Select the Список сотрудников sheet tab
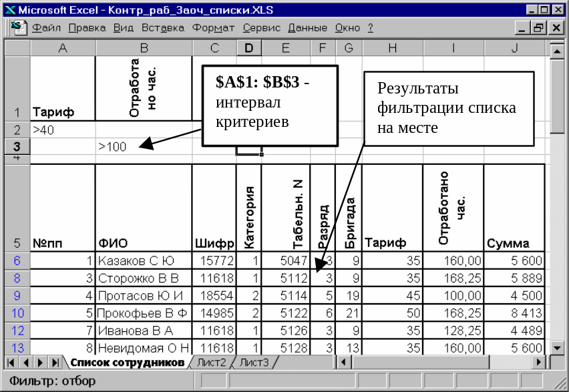569x392 pixels. (127, 363)
